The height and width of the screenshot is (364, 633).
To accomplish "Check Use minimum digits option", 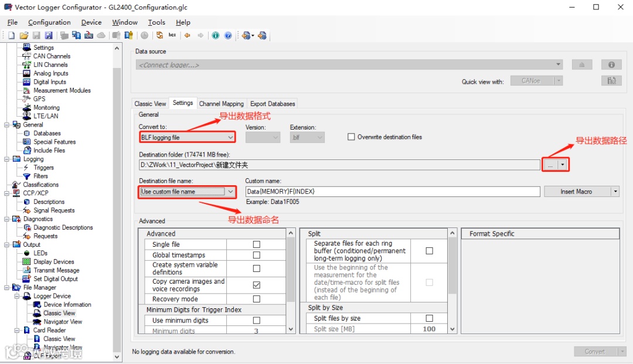I will click(256, 321).
